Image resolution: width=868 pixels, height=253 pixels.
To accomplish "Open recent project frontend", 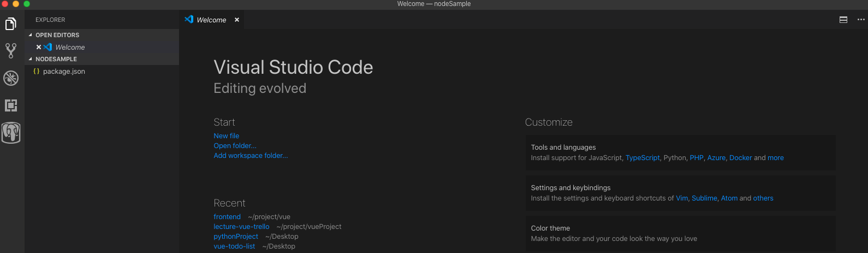I will click(227, 217).
